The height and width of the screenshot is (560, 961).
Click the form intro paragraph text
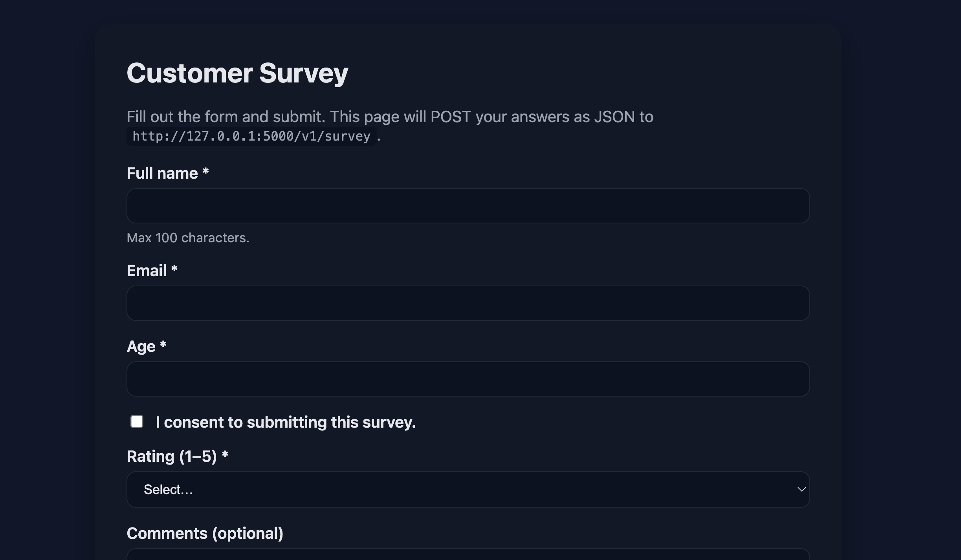(390, 116)
